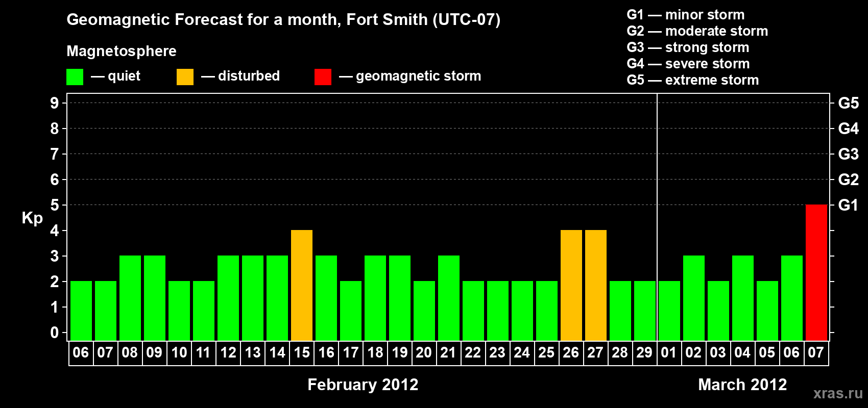Screen dimensions: 868x408
Task: Click the Kp value '5' on the axis
Action: pyautogui.click(x=55, y=205)
